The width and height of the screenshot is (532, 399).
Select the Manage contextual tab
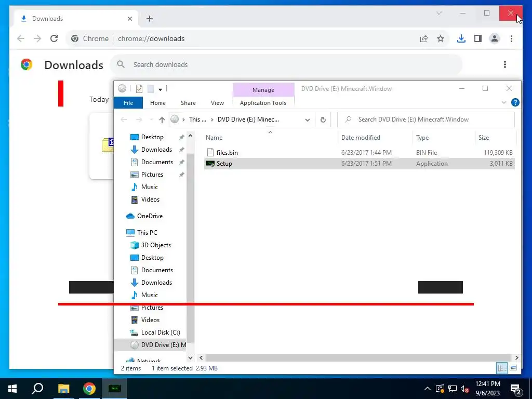[x=263, y=90]
